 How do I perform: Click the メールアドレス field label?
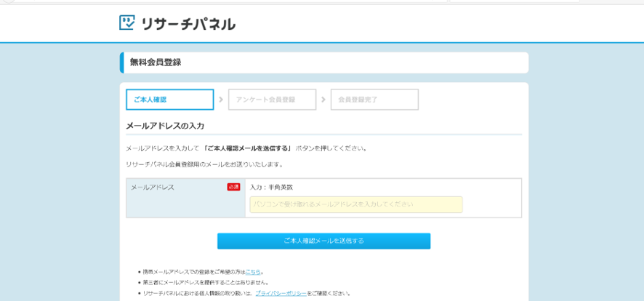pyautogui.click(x=153, y=188)
